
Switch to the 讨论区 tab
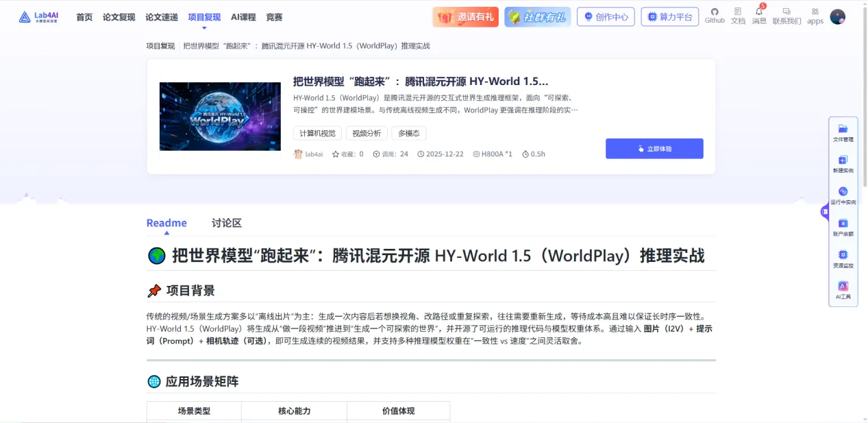click(x=227, y=223)
